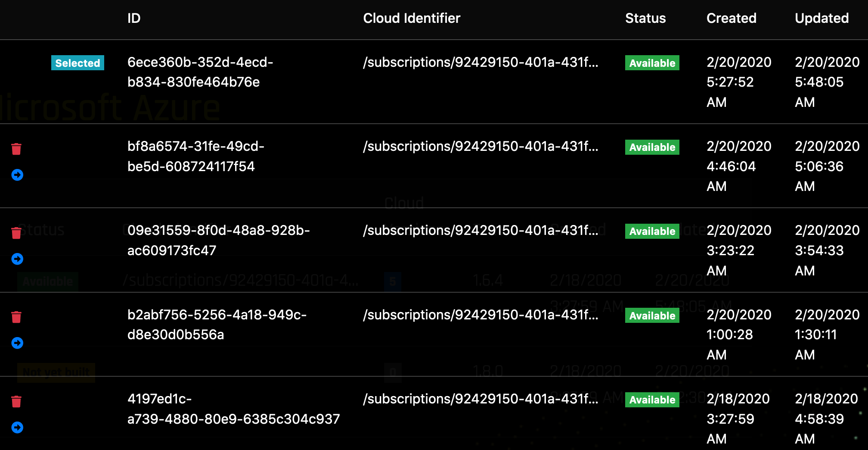Click ID 4197ed1c-a739-4880-80e9-6385c304c937
This screenshot has width=868, height=450.
pos(234,409)
